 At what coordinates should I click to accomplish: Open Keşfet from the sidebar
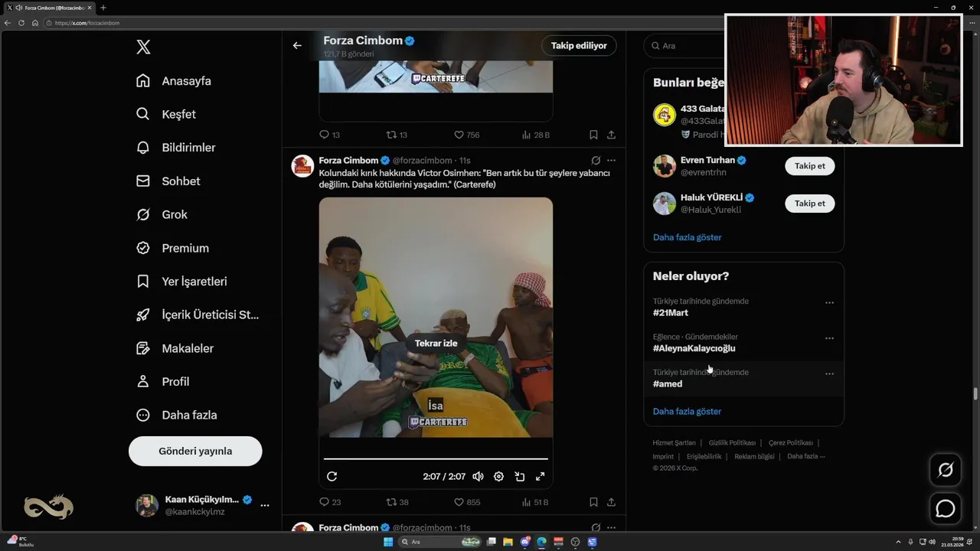[x=166, y=114]
